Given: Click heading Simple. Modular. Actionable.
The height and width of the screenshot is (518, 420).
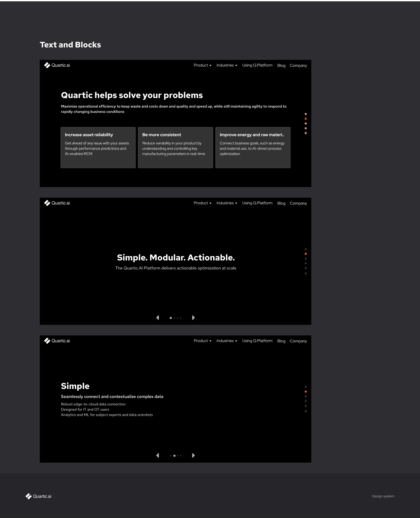Looking at the screenshot, I should [x=176, y=258].
